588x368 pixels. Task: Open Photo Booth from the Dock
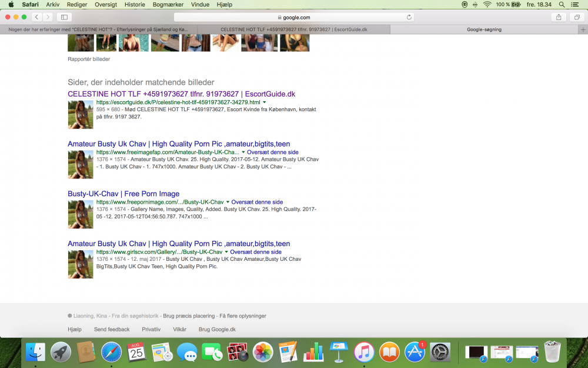point(238,353)
